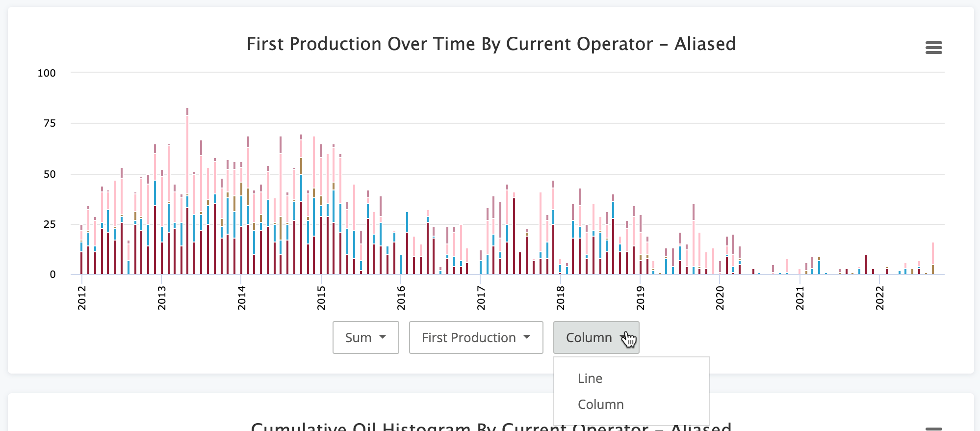This screenshot has height=431, width=980.
Task: Click the last bar in 2022
Action: [933, 258]
